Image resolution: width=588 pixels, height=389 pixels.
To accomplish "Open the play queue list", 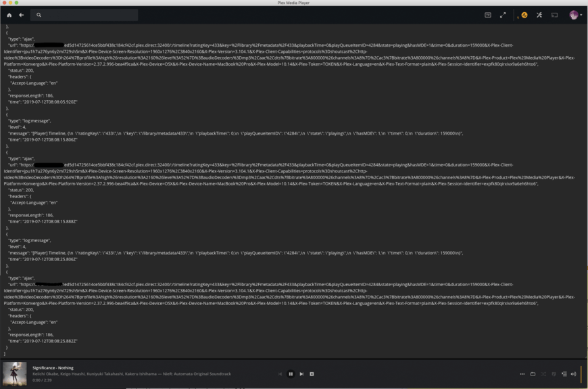I will (x=564, y=374).
